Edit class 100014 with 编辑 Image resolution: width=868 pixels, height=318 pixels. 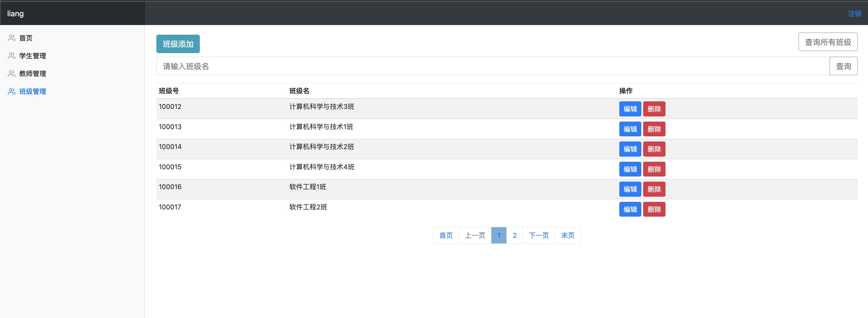tap(630, 149)
